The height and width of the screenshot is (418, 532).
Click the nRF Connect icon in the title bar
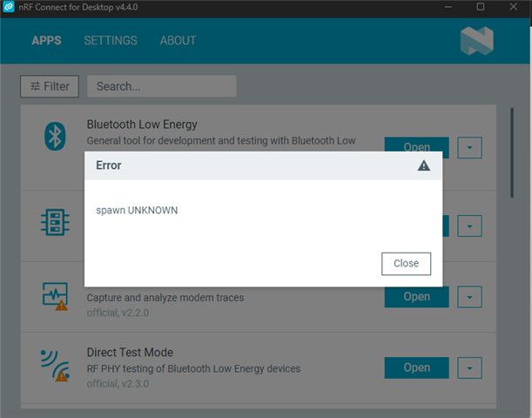click(8, 7)
